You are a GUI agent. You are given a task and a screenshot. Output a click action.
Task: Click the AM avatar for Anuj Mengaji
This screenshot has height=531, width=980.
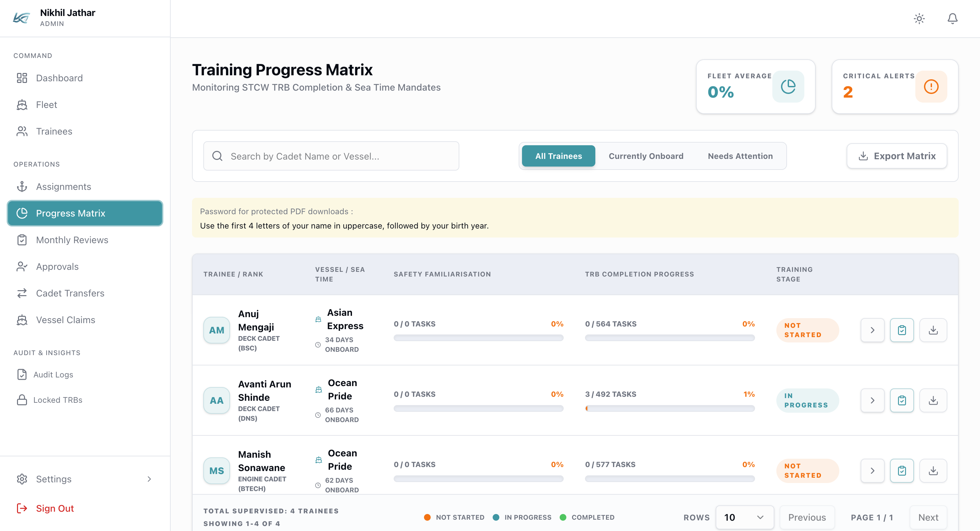(216, 330)
